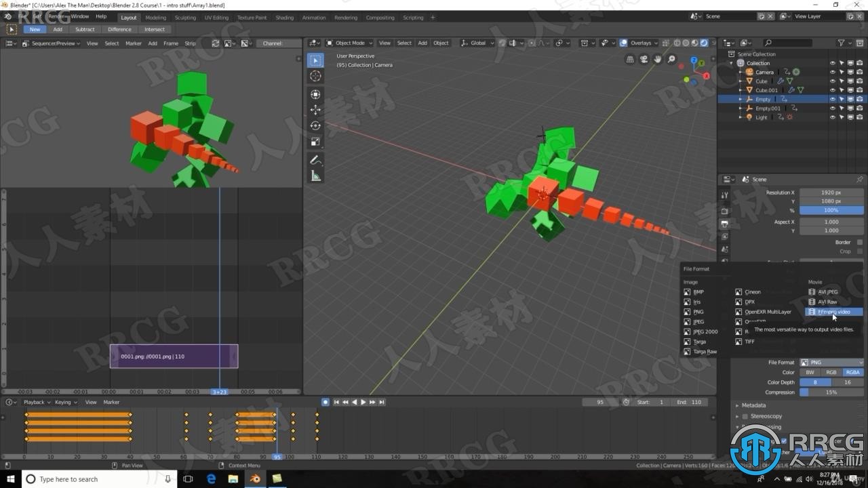Select the Measure tool
The height and width of the screenshot is (488, 868).
(315, 176)
